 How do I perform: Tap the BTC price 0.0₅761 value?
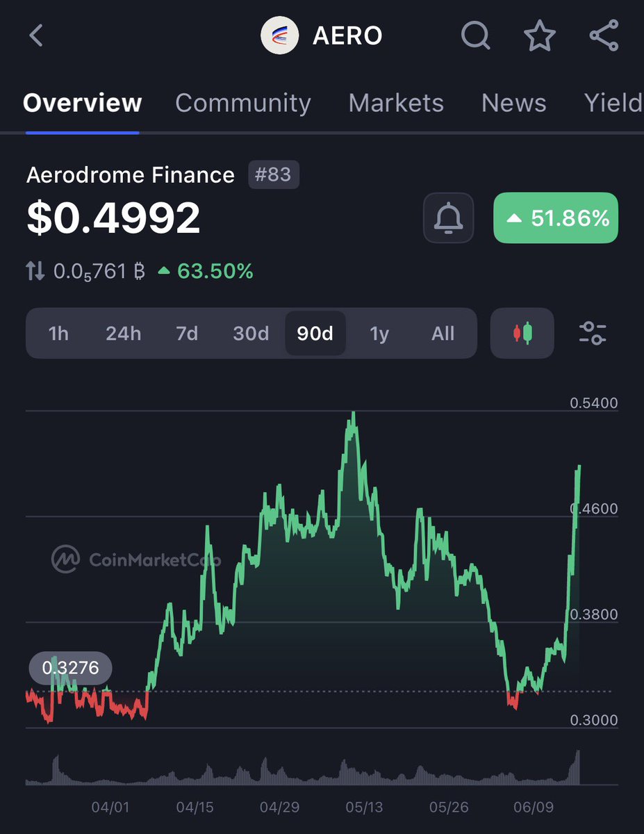click(99, 271)
